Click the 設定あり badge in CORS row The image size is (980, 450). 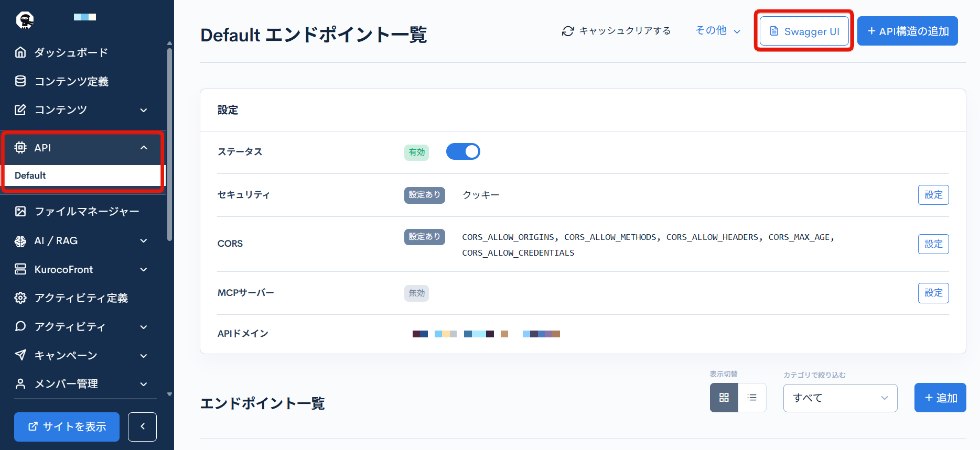coord(425,237)
